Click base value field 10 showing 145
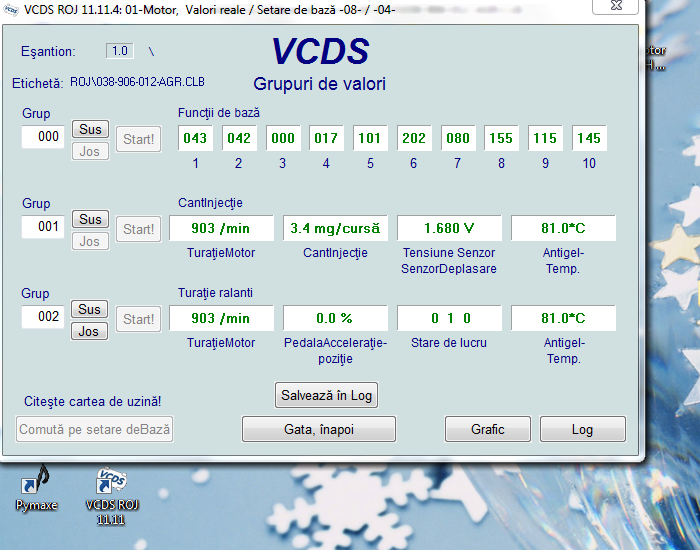 coord(589,138)
